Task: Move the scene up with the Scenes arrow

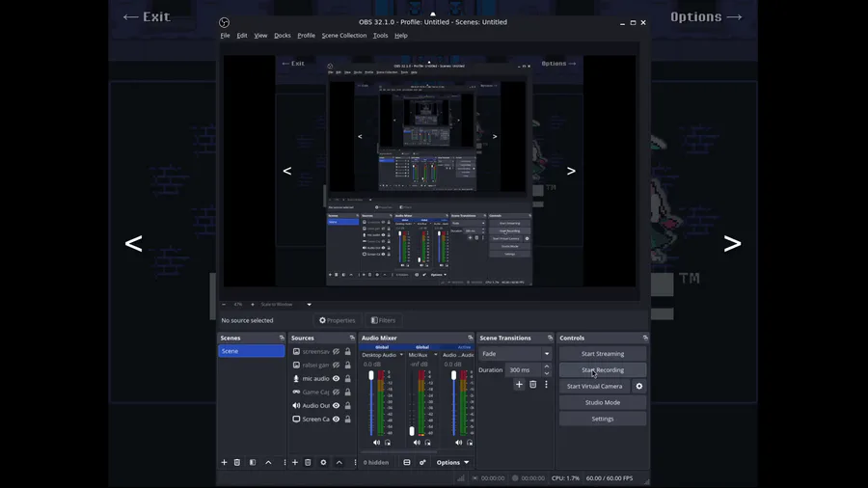Action: click(268, 462)
